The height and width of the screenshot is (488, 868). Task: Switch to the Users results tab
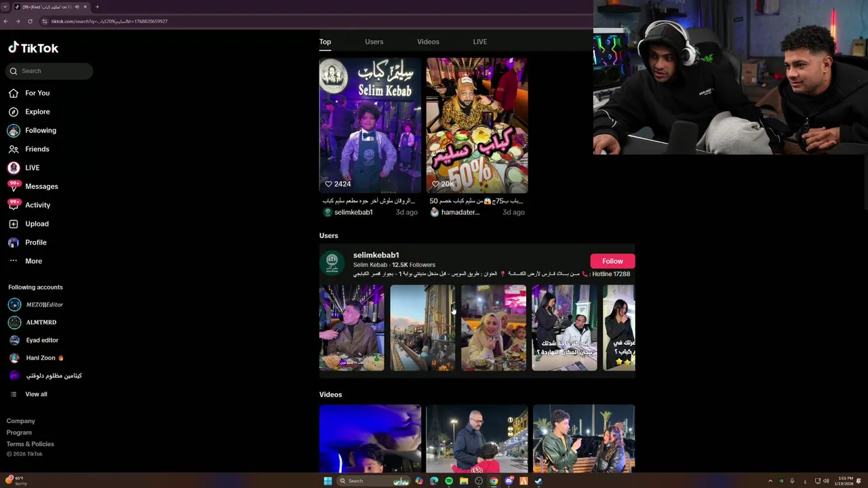[374, 42]
